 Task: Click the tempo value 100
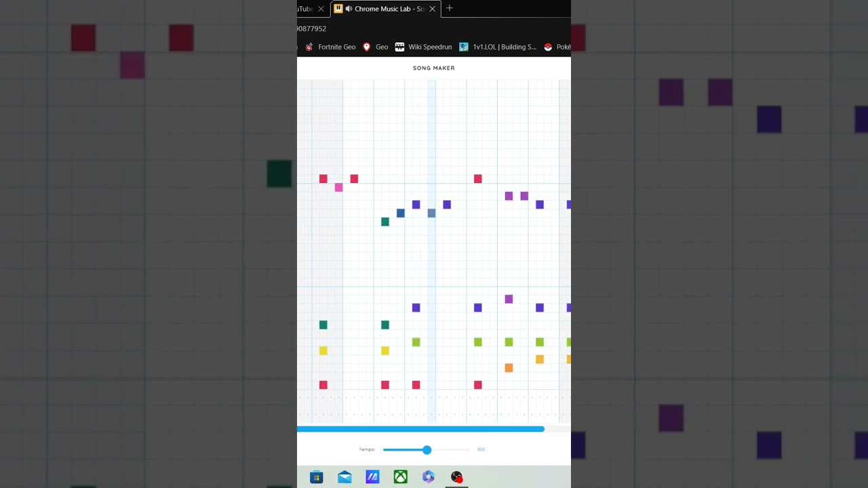click(x=481, y=449)
